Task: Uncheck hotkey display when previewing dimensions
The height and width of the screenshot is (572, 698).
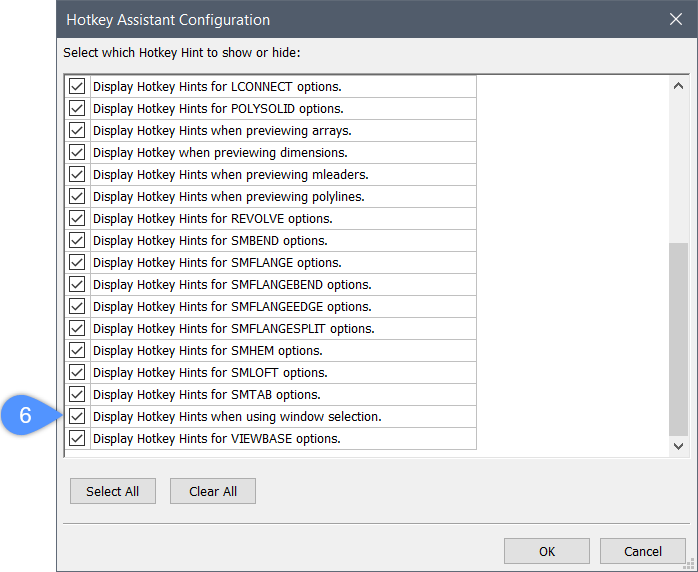Action: pyautogui.click(x=77, y=153)
